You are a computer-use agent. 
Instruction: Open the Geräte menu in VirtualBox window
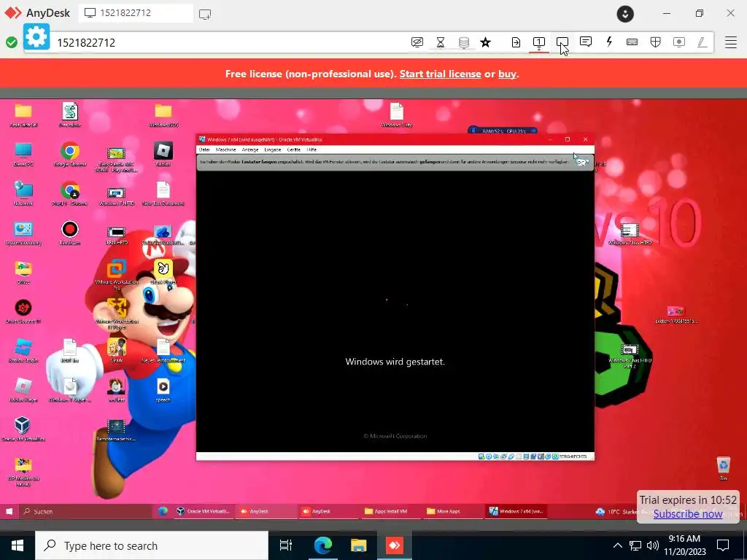coord(294,149)
